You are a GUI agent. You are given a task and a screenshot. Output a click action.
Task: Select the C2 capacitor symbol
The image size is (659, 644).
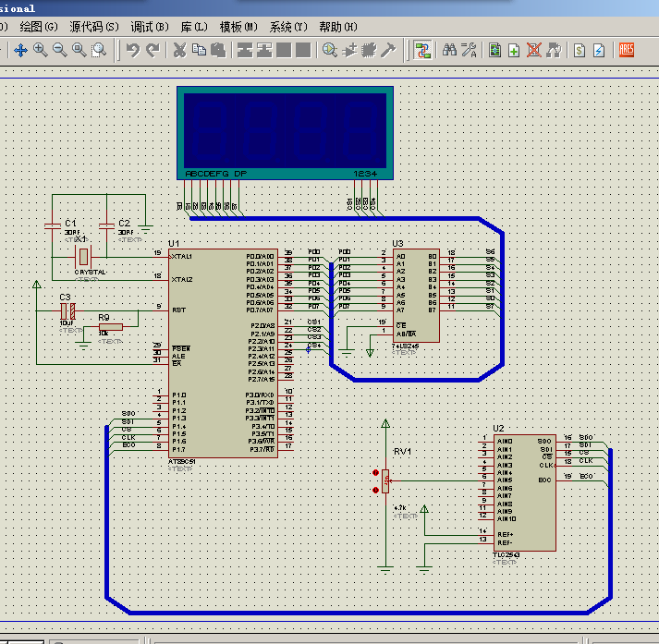[x=106, y=226]
